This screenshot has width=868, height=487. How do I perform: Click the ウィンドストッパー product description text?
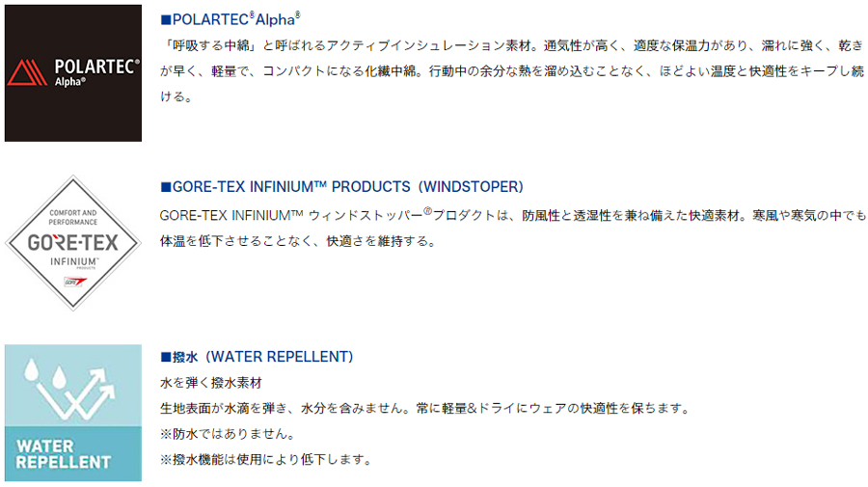coord(513,228)
